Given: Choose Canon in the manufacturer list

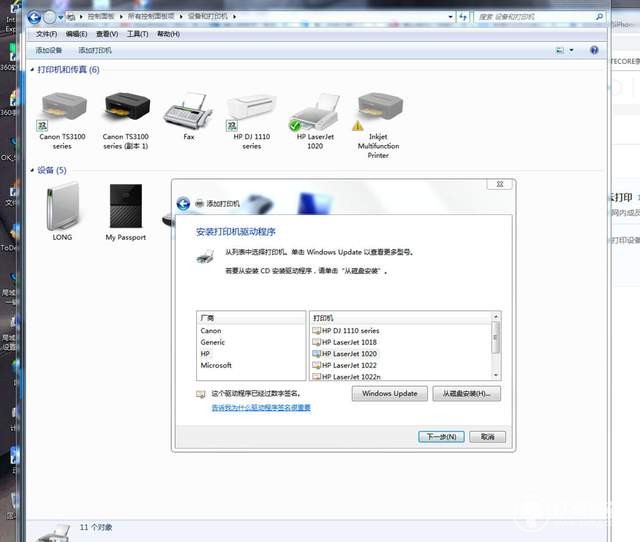Looking at the screenshot, I should pos(211,331).
